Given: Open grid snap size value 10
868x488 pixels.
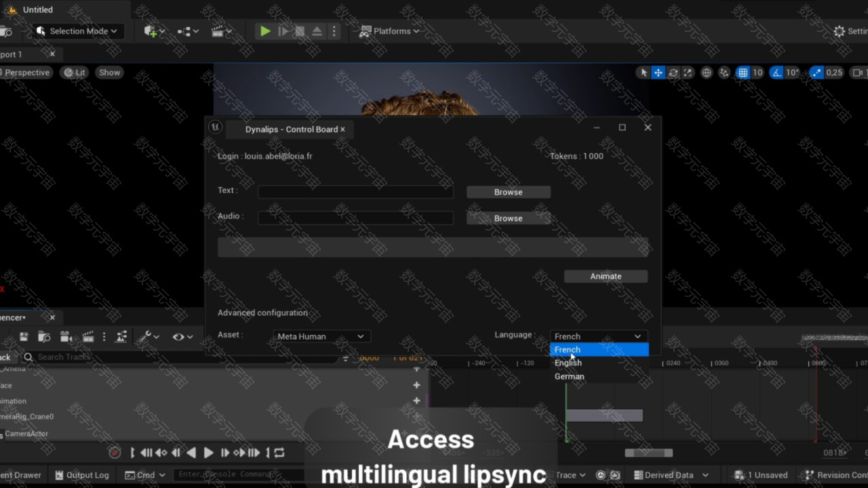Looking at the screenshot, I should tap(757, 73).
